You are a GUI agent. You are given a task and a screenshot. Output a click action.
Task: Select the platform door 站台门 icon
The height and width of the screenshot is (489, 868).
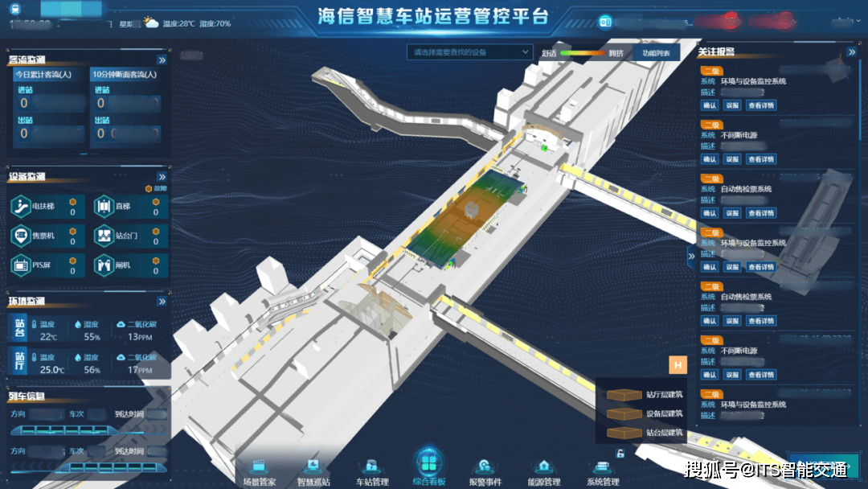pyautogui.click(x=104, y=236)
